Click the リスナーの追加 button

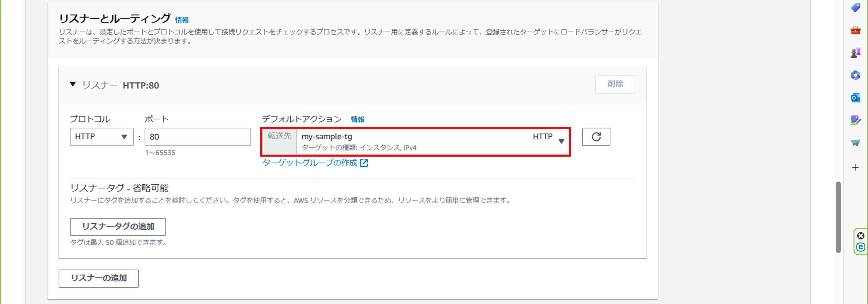tap(99, 278)
